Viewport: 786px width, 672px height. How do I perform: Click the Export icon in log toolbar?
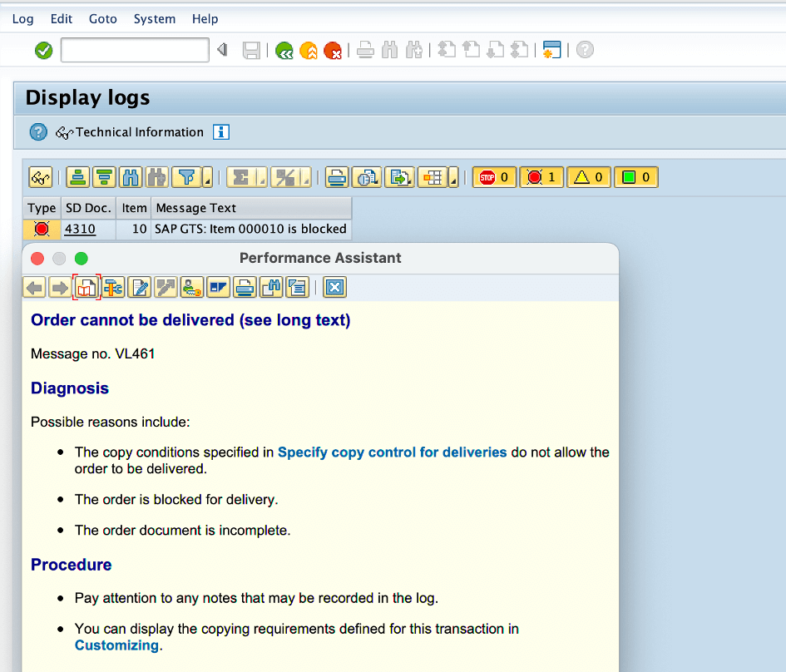(399, 177)
